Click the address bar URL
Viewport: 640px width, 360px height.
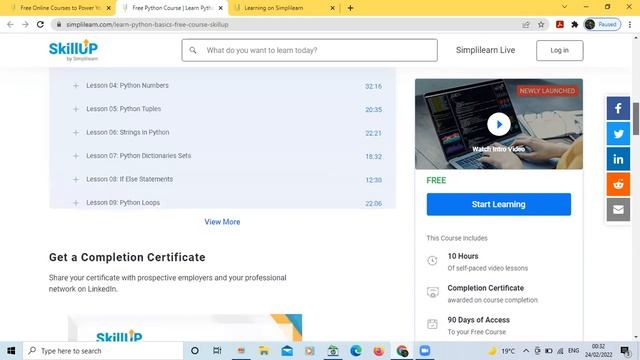click(147, 24)
